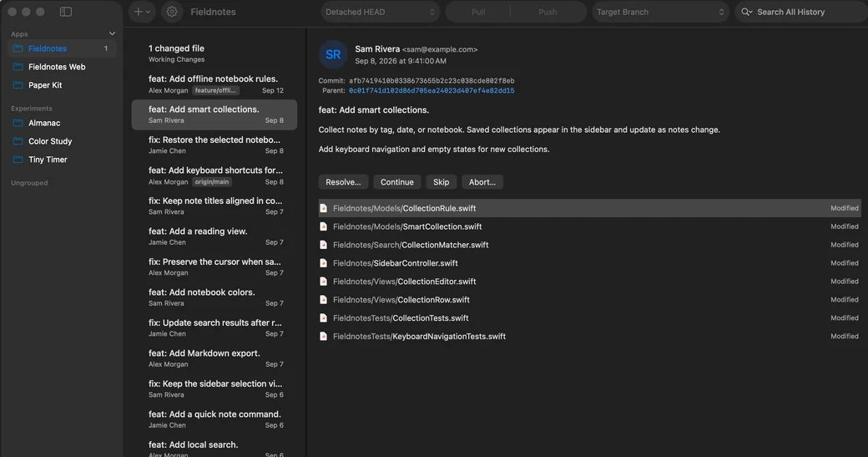Click the CollectionRow.swift file icon

323,300
